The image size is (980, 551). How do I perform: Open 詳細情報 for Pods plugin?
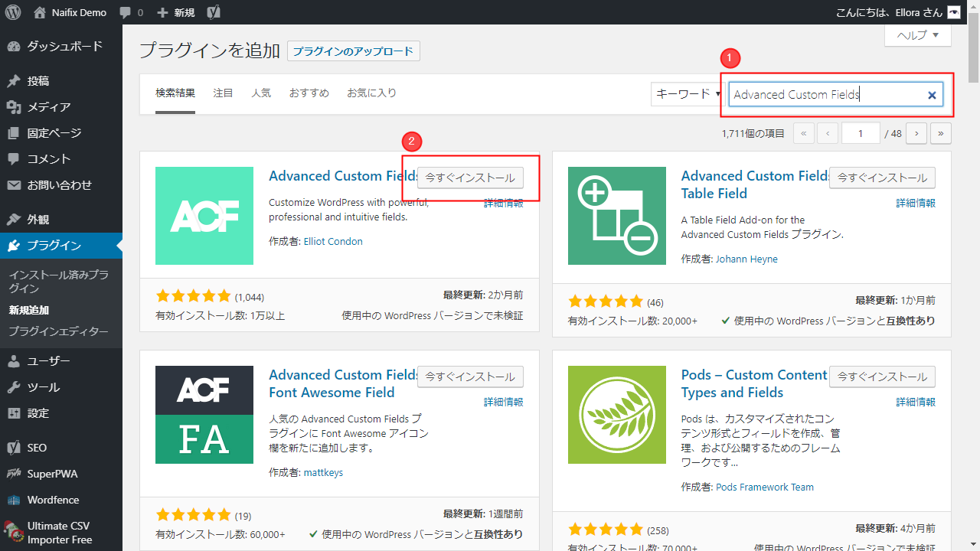pyautogui.click(x=916, y=402)
